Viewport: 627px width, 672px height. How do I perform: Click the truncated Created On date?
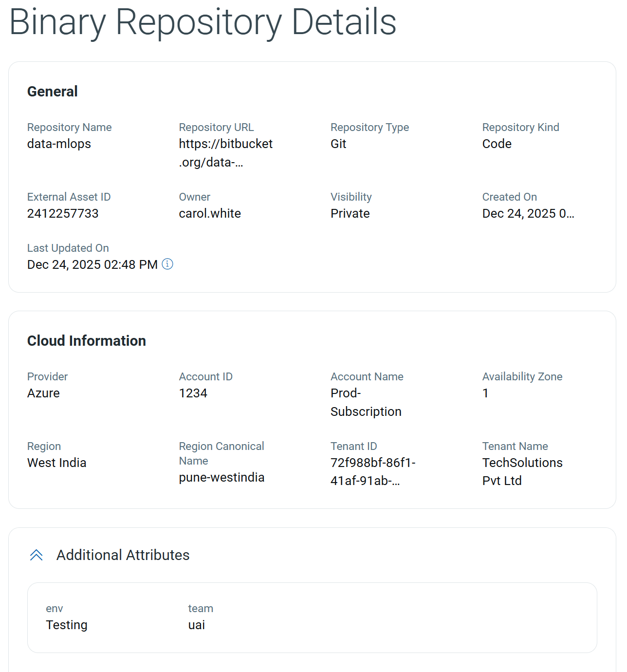click(528, 213)
